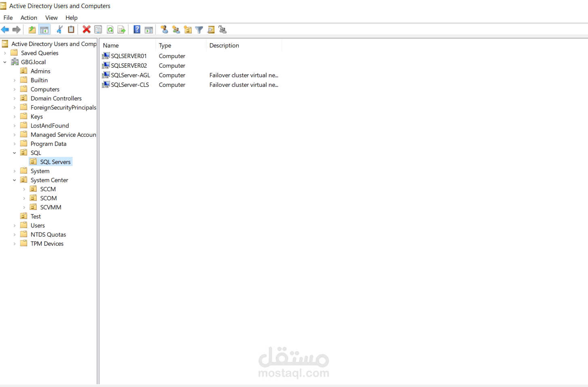Create a new user in the current container
Image resolution: width=588 pixels, height=387 pixels.
164,29
